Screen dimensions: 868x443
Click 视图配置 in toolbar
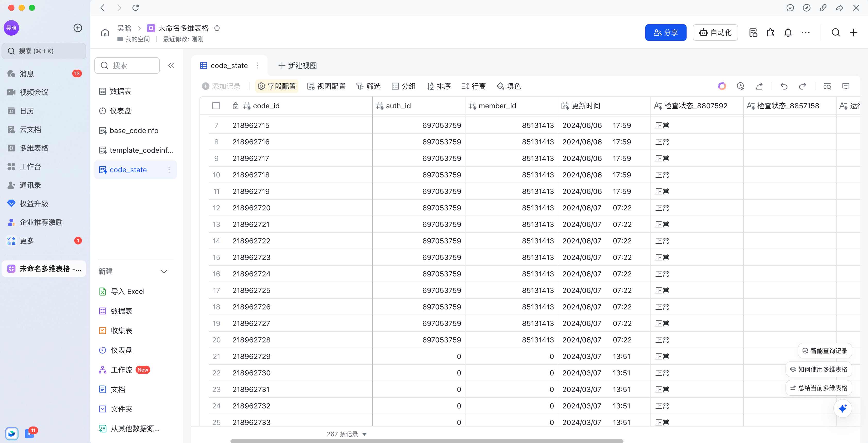(x=326, y=86)
